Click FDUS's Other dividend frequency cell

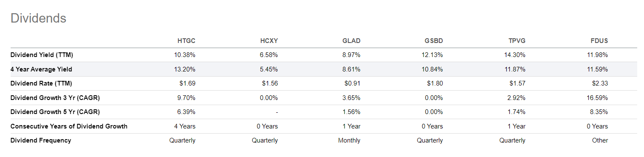[600, 140]
